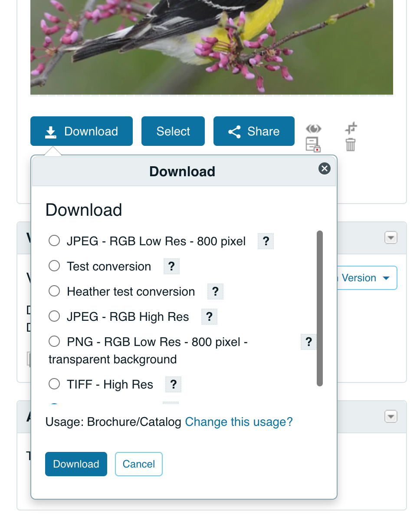Viewport: 420px width, 527px height.
Task: Open help for JPEG - RGB High Res
Action: click(x=209, y=316)
